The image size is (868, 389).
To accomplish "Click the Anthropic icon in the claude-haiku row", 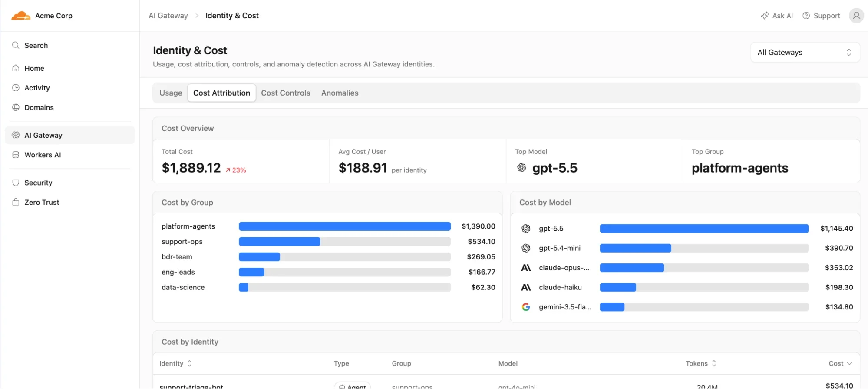I will pos(526,287).
